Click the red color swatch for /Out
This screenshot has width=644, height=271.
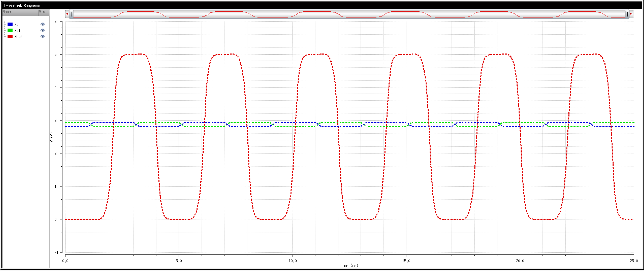point(10,36)
